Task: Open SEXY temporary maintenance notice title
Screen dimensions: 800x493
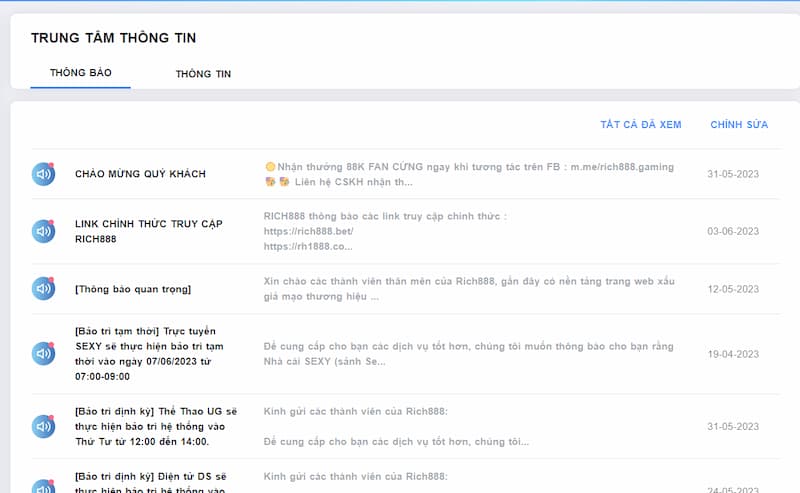Action: click(150, 353)
